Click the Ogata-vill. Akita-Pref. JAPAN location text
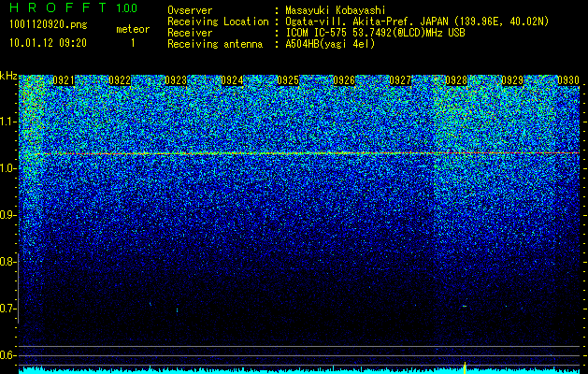 419,22
